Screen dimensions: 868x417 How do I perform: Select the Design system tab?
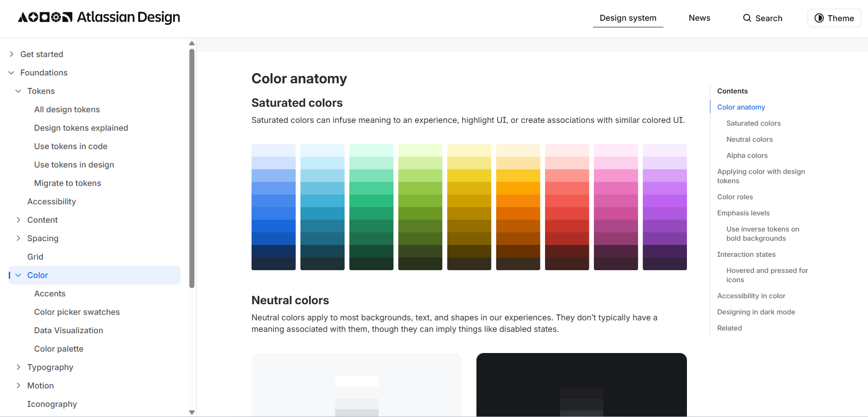pyautogui.click(x=628, y=18)
